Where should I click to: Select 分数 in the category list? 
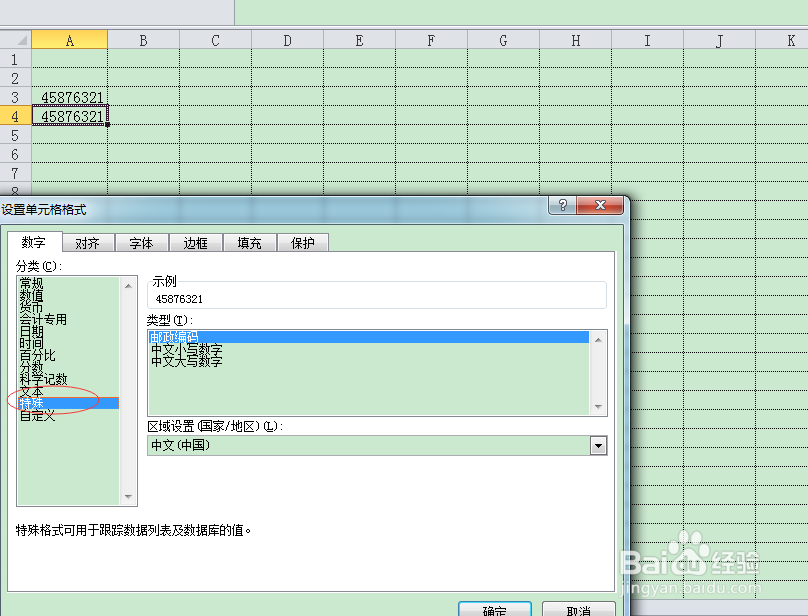(69, 367)
